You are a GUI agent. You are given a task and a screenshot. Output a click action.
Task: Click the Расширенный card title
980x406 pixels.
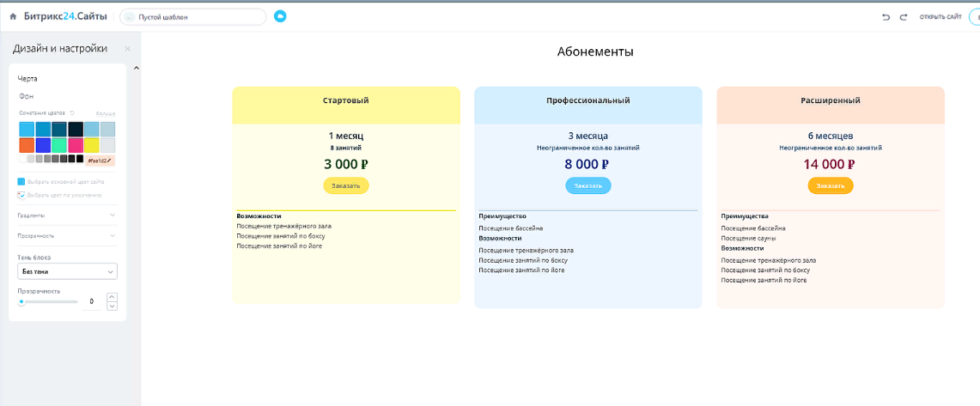point(831,100)
